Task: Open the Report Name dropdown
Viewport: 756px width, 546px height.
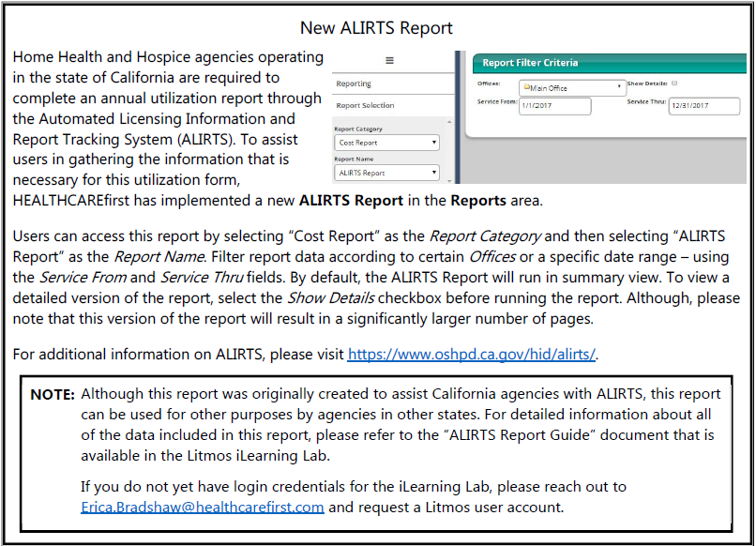Action: (386, 173)
